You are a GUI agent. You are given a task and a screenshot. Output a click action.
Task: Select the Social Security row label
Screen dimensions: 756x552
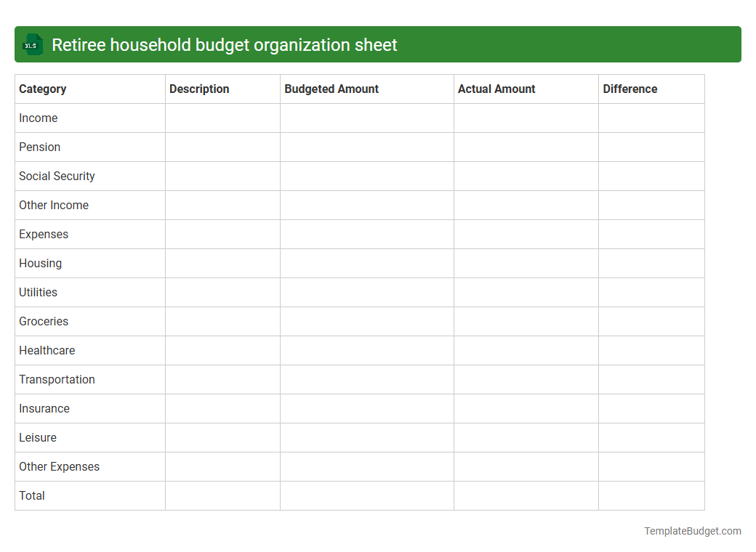pyautogui.click(x=57, y=176)
